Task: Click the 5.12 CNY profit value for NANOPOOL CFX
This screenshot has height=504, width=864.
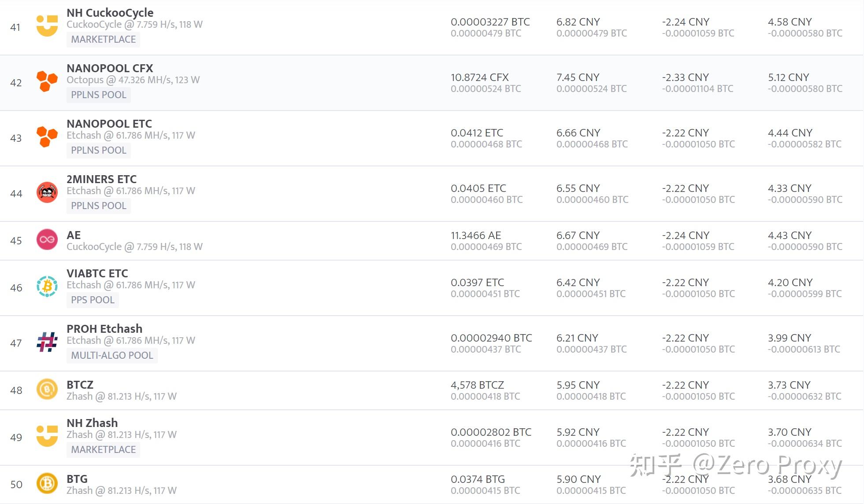Action: point(788,77)
